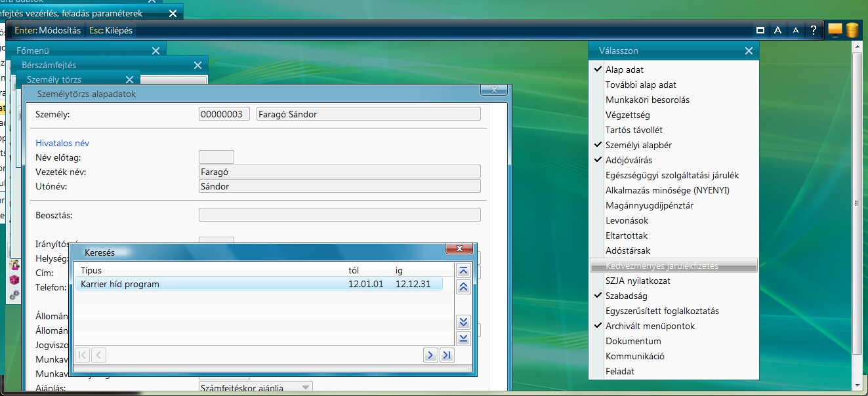The height and width of the screenshot is (396, 868).
Task: Toggle the Szabadság checked item
Action: [627, 296]
